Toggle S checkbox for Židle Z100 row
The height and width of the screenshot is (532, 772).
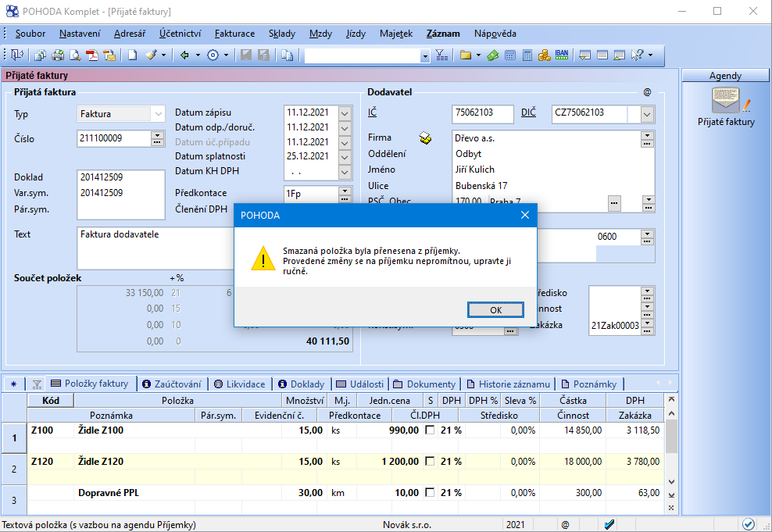[430, 430]
